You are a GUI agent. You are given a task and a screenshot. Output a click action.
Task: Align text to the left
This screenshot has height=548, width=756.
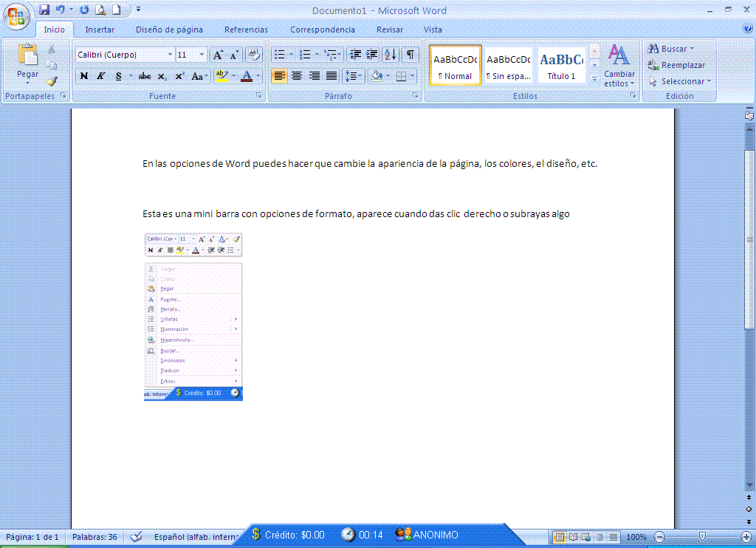coord(280,76)
